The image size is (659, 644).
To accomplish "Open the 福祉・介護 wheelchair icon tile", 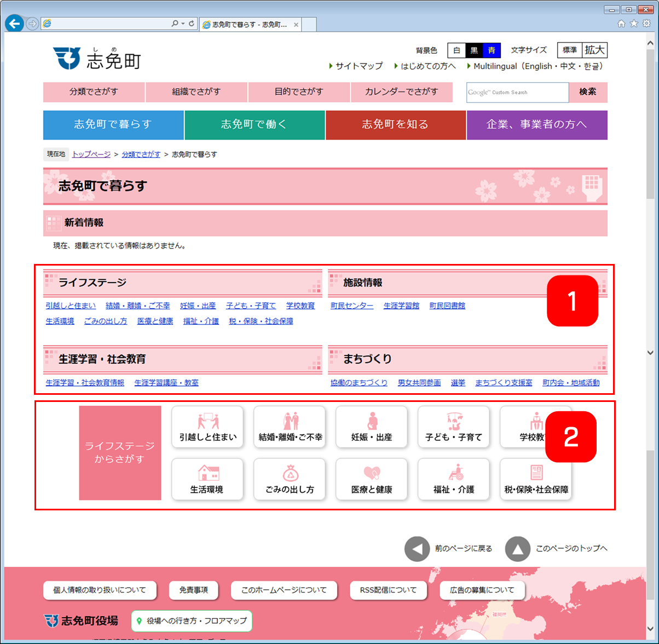I will (454, 480).
